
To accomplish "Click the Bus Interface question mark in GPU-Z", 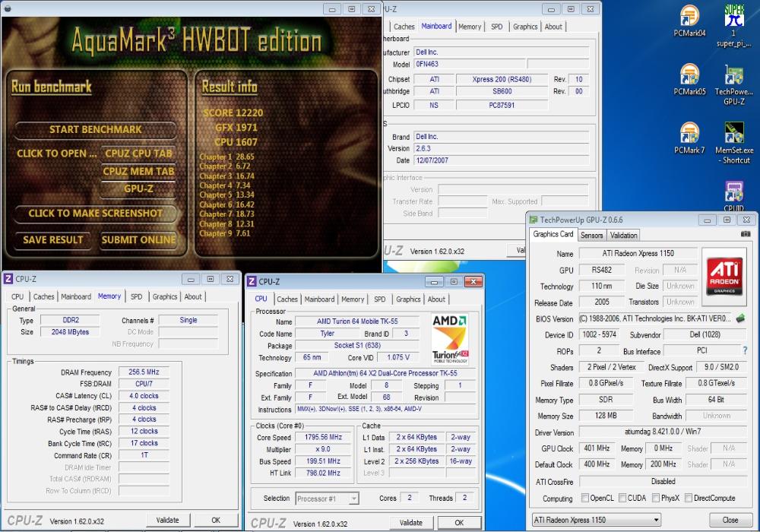I will [x=745, y=350].
